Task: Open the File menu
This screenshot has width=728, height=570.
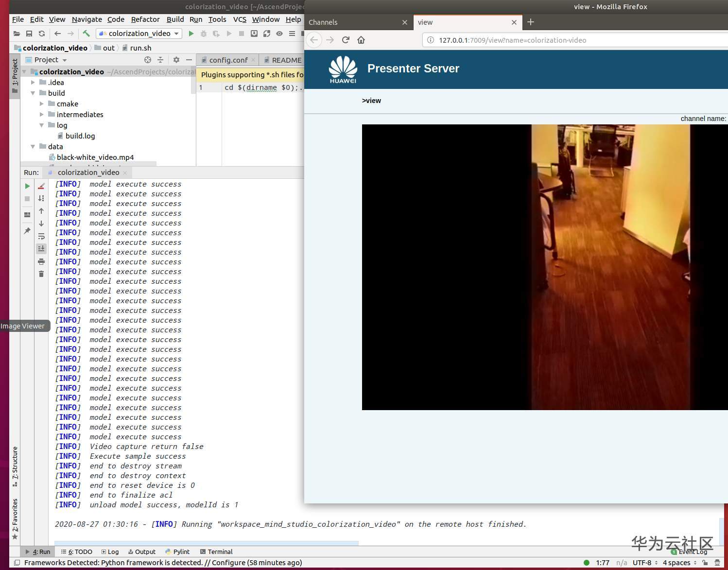Action: pyautogui.click(x=18, y=19)
